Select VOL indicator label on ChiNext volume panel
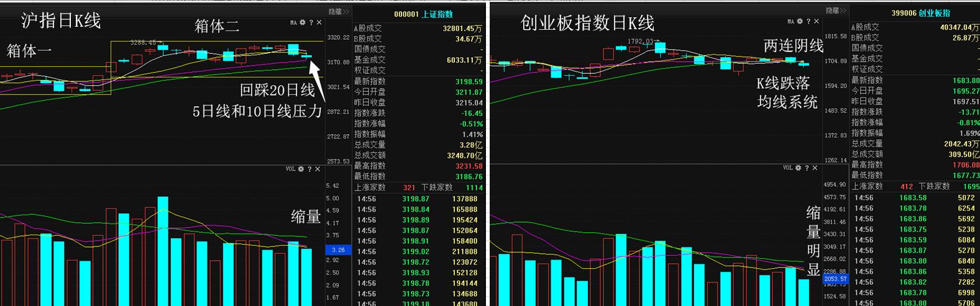The height and width of the screenshot is (306, 980). pyautogui.click(x=787, y=168)
